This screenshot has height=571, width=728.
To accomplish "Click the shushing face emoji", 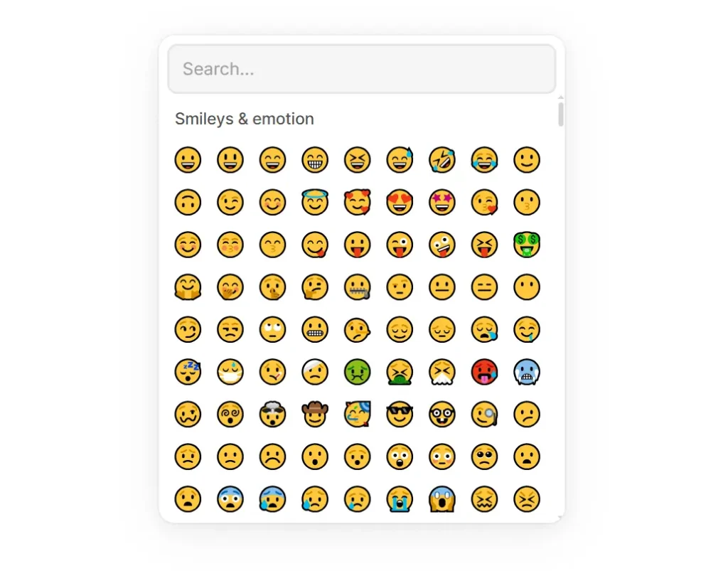I will point(272,287).
